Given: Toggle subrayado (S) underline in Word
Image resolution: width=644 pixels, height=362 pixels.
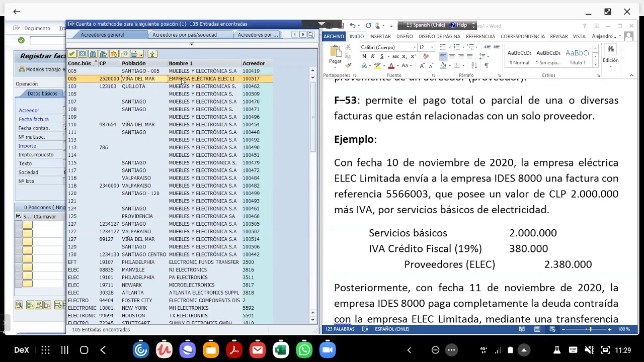Looking at the screenshot, I should point(381,56).
